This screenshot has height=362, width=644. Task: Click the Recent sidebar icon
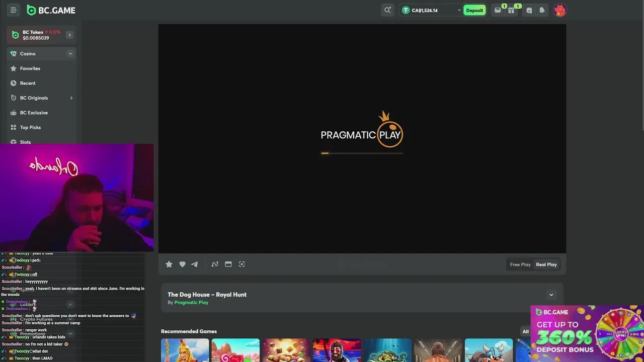point(14,83)
